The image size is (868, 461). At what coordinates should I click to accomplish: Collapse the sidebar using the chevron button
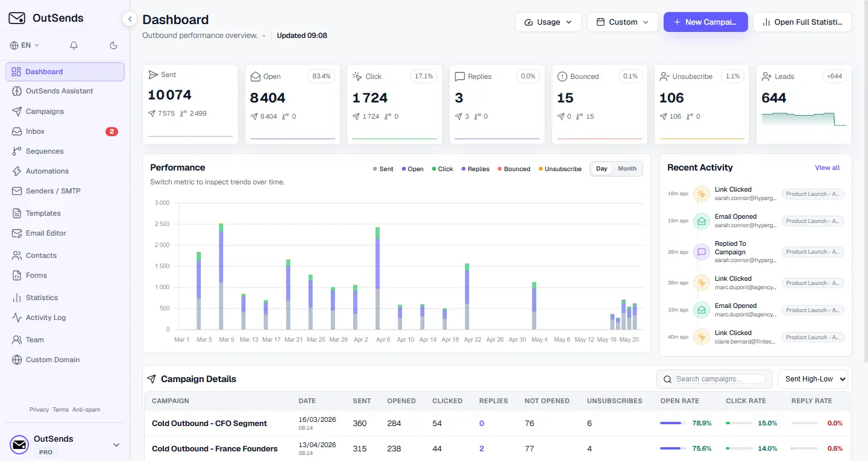(x=130, y=19)
